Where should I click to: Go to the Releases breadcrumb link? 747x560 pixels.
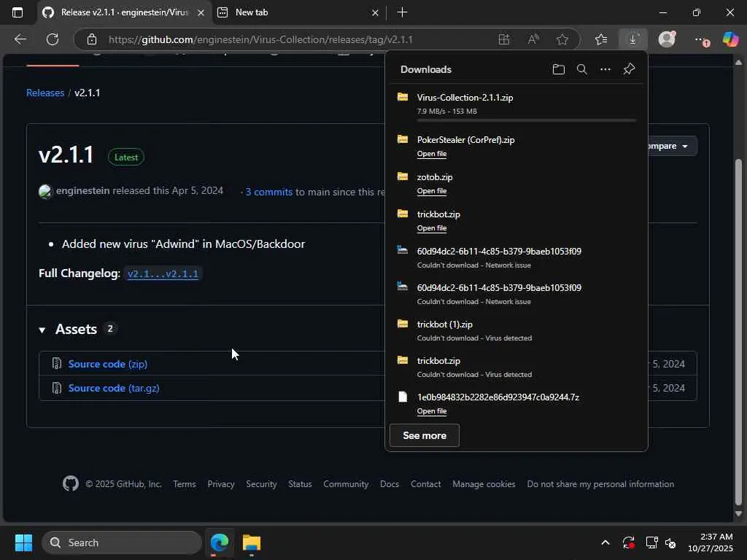[45, 93]
